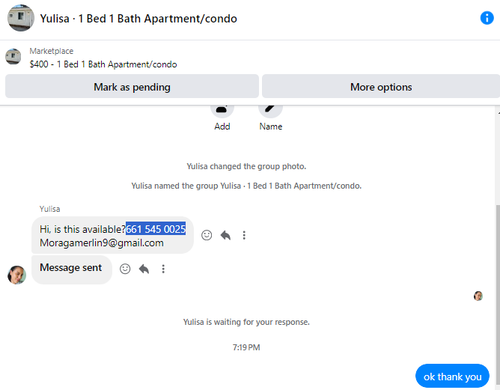
Task: Open the Marketplace listing thumbnail
Action: (x=13, y=57)
